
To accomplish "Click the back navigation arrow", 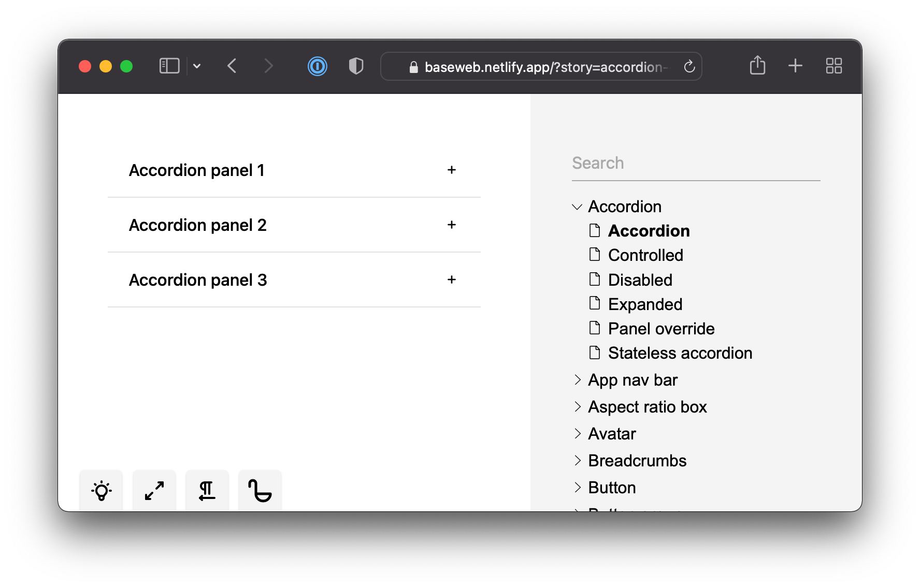I will (232, 66).
